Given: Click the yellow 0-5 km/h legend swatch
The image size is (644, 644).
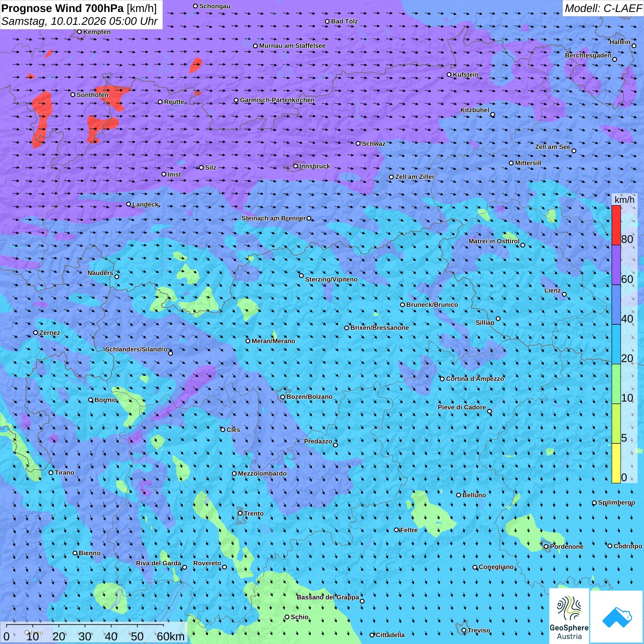Looking at the screenshot, I should point(616,463).
